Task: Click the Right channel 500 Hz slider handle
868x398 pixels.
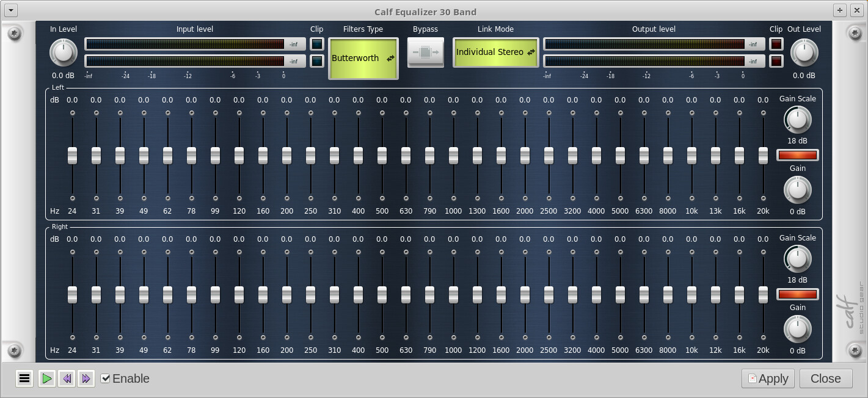Action: 382,295
